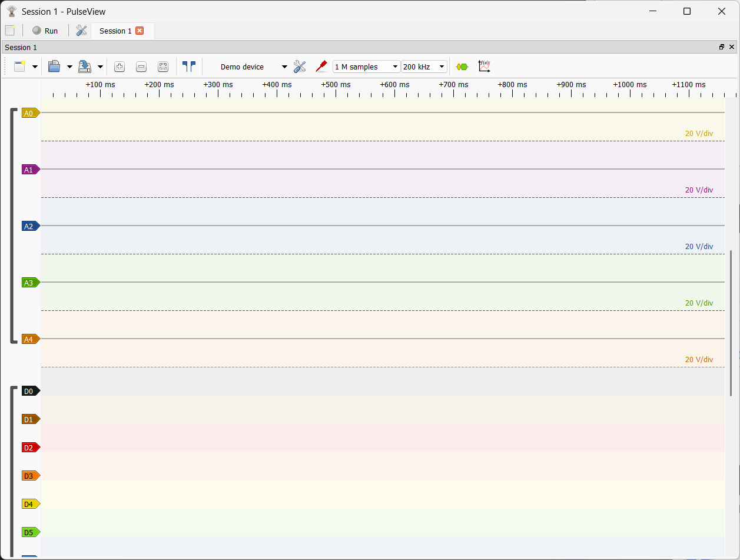
Task: Create a new session file
Action: click(19, 67)
